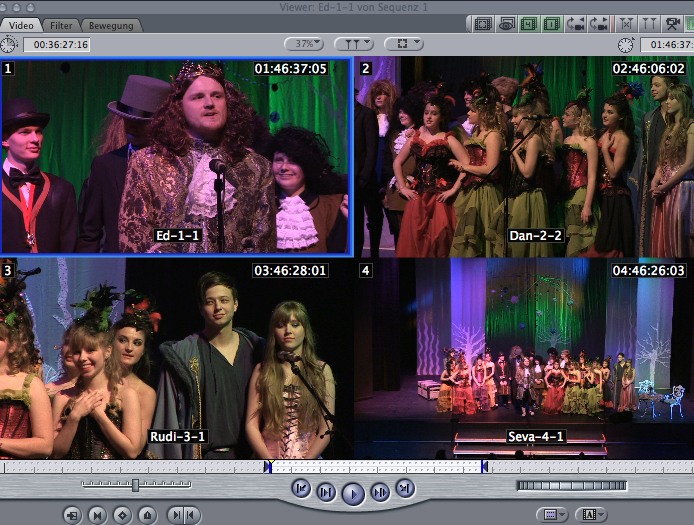Click the angle number 2 badge

[366, 69]
